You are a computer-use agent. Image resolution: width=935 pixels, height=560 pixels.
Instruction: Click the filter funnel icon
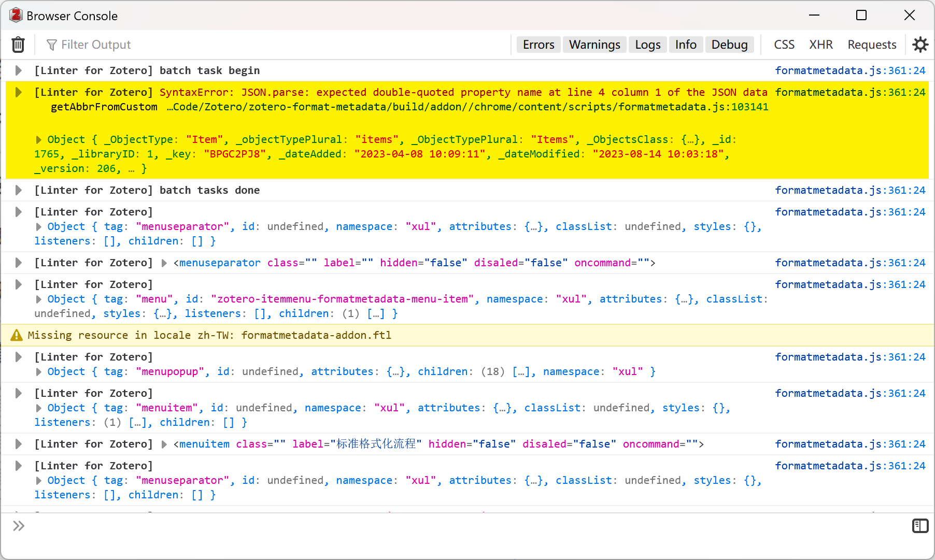[51, 45]
